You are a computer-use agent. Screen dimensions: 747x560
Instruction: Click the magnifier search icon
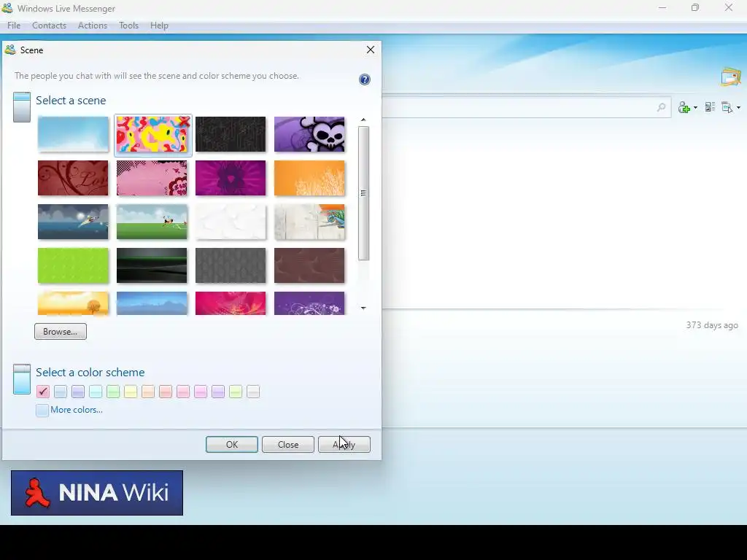(x=661, y=107)
